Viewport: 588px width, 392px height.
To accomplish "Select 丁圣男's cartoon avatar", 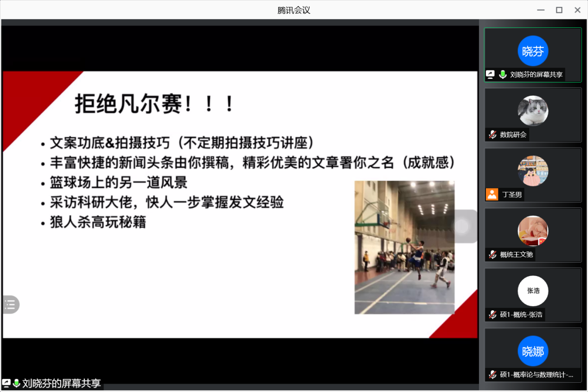I will click(533, 171).
